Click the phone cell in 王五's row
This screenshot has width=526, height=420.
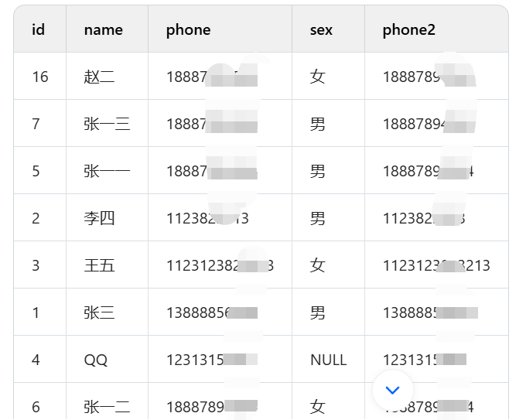tap(219, 265)
